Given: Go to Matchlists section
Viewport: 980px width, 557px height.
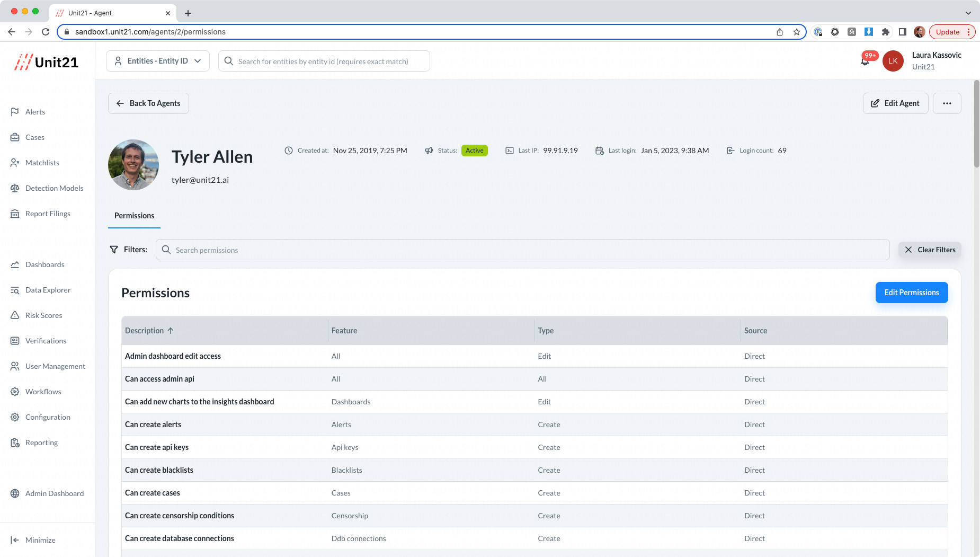Looking at the screenshot, I should pos(34,163).
